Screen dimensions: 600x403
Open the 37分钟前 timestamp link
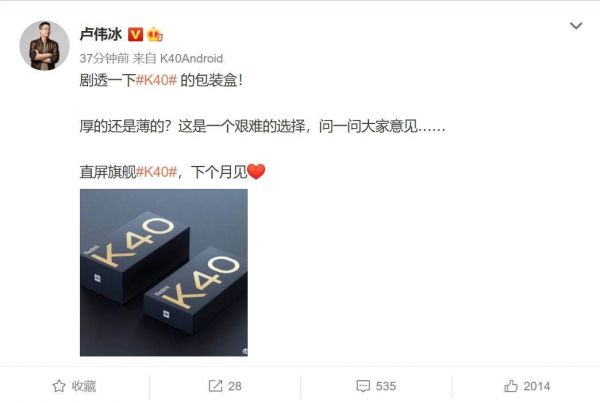[104, 58]
